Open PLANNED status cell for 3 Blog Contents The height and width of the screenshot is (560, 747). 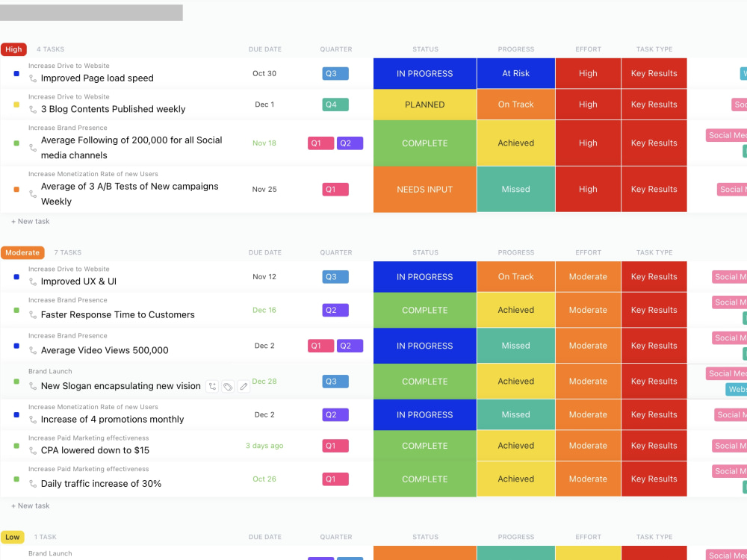coord(425,105)
